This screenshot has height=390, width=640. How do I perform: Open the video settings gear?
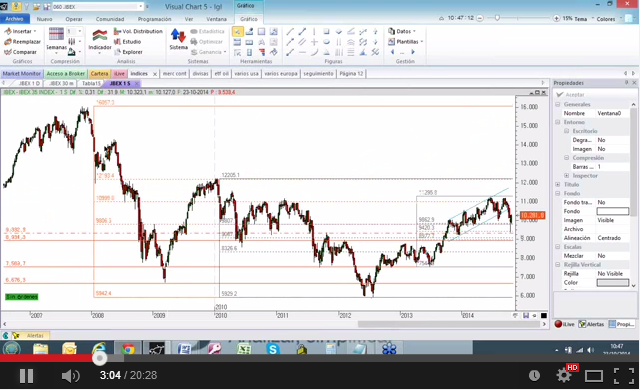(564, 375)
